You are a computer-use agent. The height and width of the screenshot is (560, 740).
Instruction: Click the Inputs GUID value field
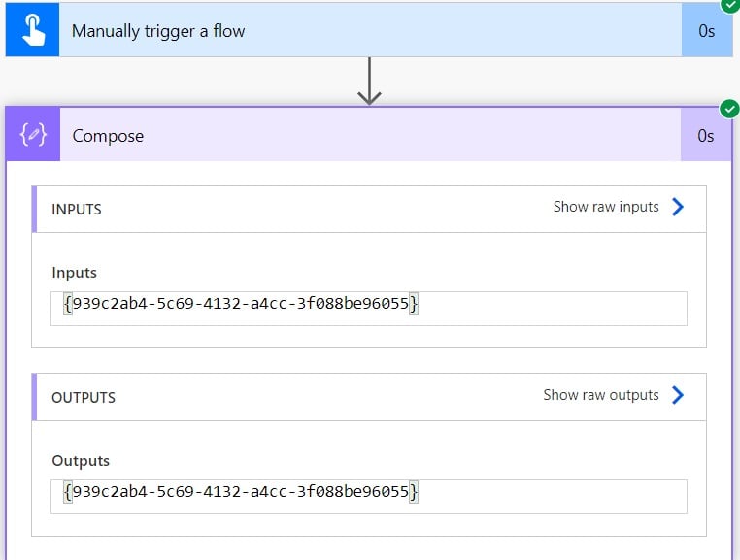click(369, 309)
